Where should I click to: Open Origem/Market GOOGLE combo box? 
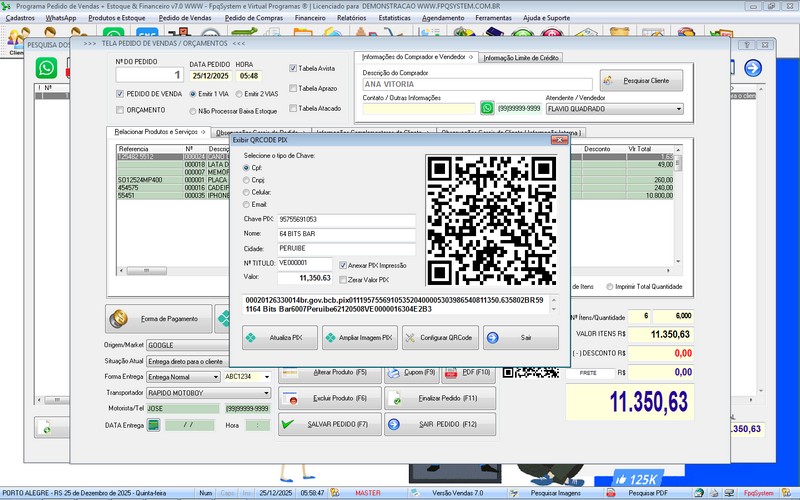click(188, 345)
